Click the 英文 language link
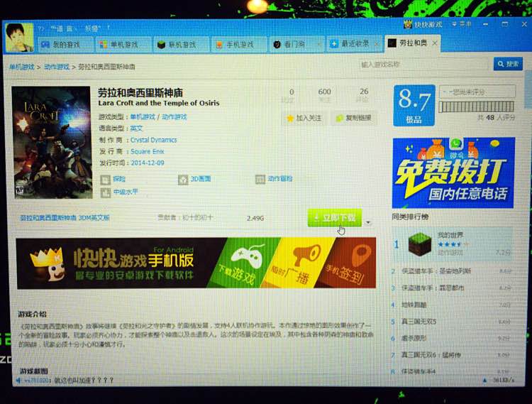This screenshot has height=404, width=532. [x=136, y=129]
